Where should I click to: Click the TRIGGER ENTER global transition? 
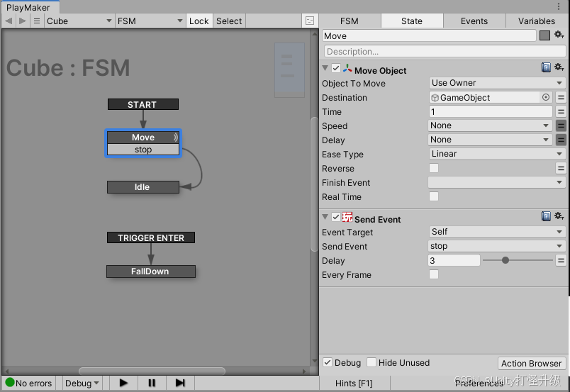click(x=151, y=237)
